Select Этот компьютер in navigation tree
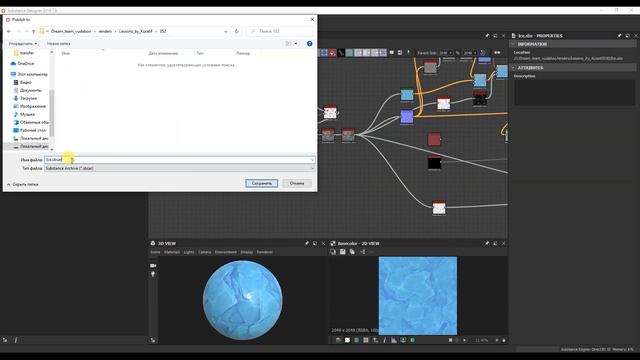Screen dimensions: 640x360 click(x=29, y=74)
